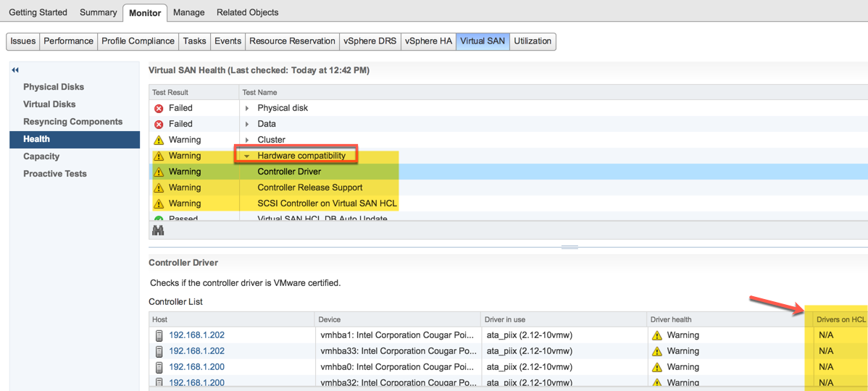Click the warning icon beside Cluster row
The width and height of the screenshot is (868, 391).
tap(159, 140)
